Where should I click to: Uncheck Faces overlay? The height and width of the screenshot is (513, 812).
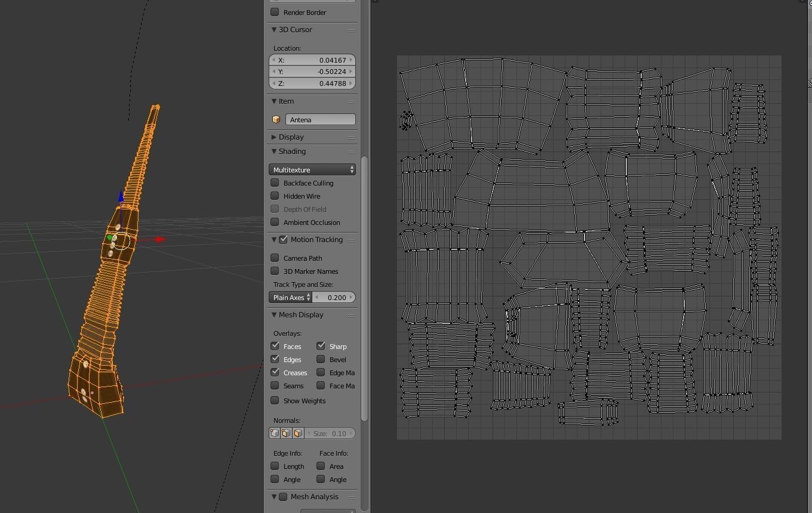tap(275, 346)
